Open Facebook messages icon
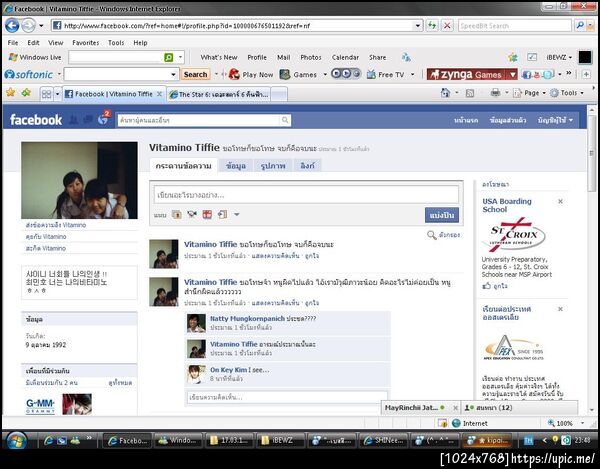The height and width of the screenshot is (469, 600). click(88, 120)
